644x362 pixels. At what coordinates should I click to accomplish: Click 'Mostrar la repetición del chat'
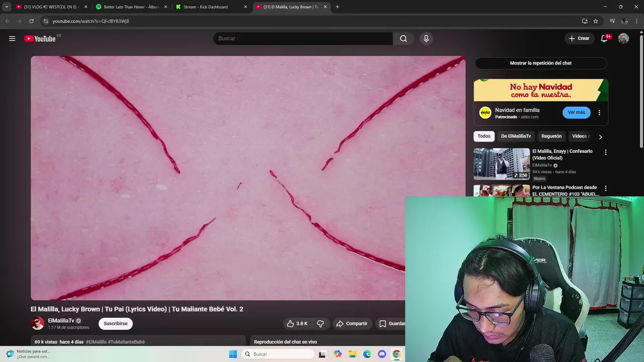541,63
